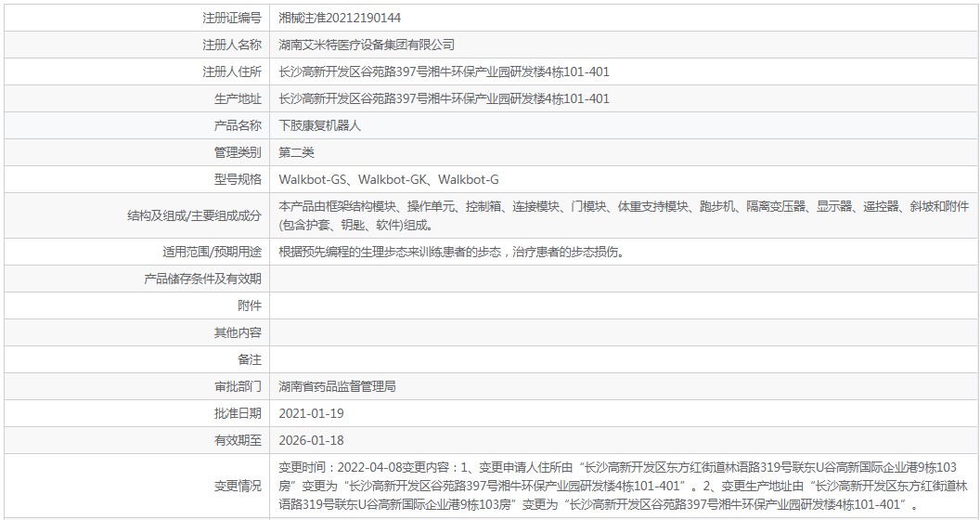Image resolution: width=980 pixels, height=520 pixels.
Task: Select composition text starting 本产品由框架结构模块
Action: tap(624, 215)
